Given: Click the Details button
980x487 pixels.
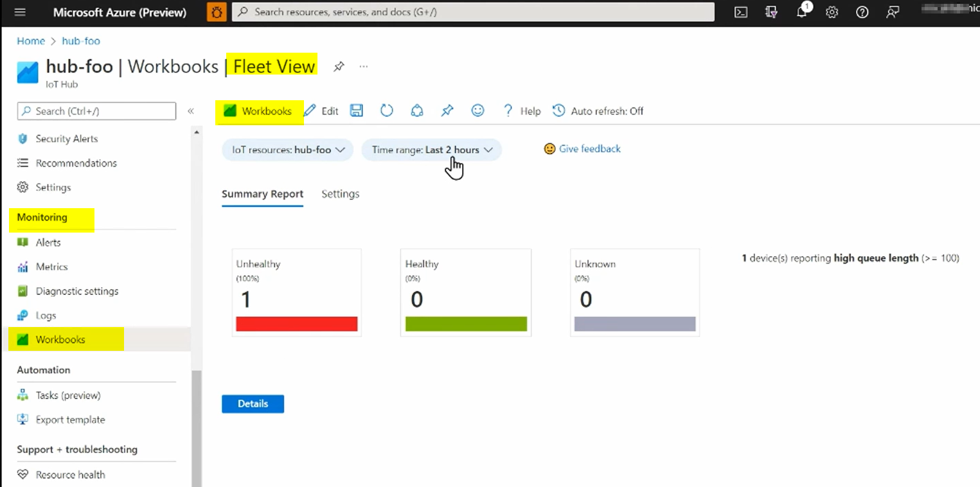Looking at the screenshot, I should pyautogui.click(x=253, y=404).
